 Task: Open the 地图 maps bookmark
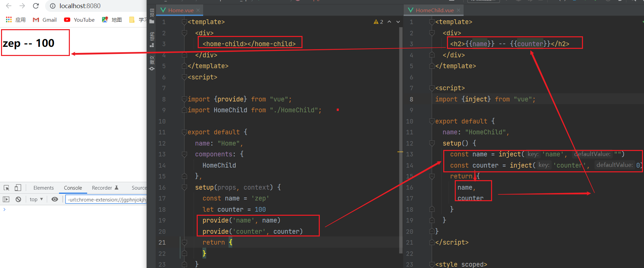click(112, 20)
